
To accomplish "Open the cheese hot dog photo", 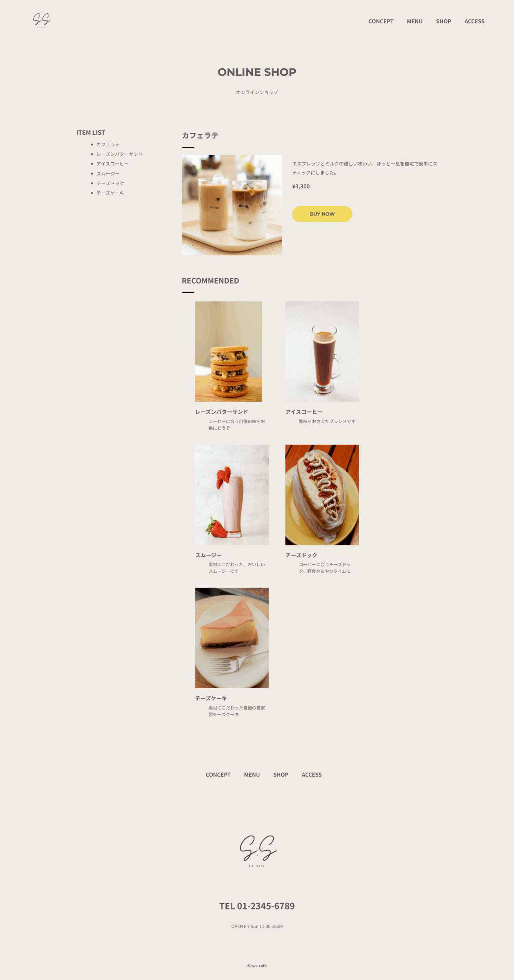I will click(322, 495).
